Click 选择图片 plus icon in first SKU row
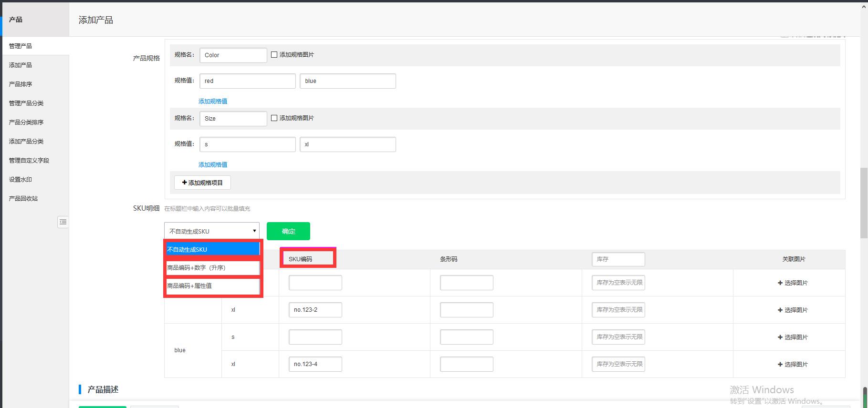The image size is (868, 408). (780, 283)
